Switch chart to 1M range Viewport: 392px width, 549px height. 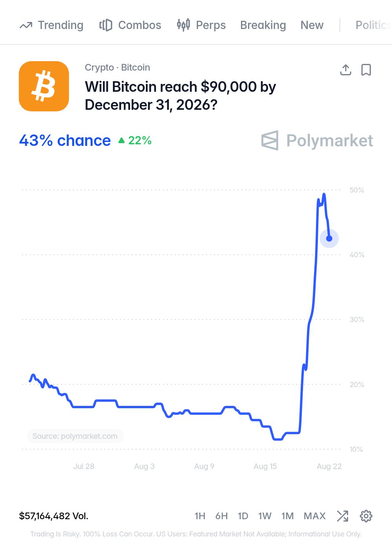287,516
